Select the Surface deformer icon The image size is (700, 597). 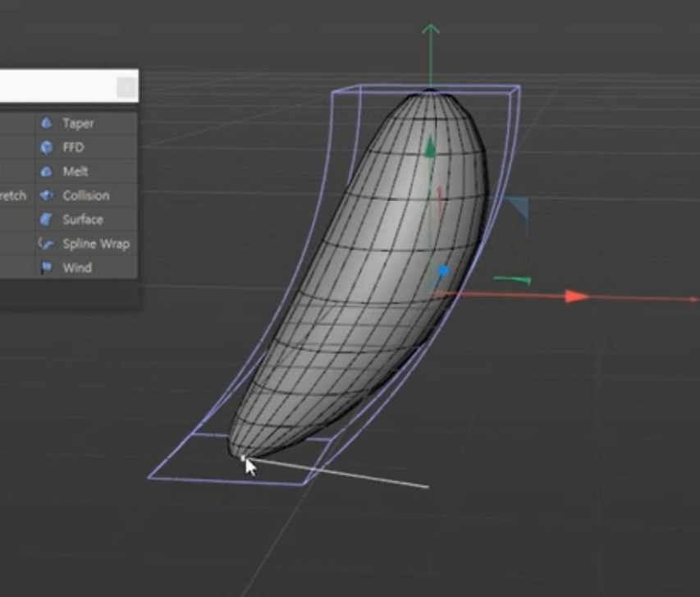tap(46, 219)
